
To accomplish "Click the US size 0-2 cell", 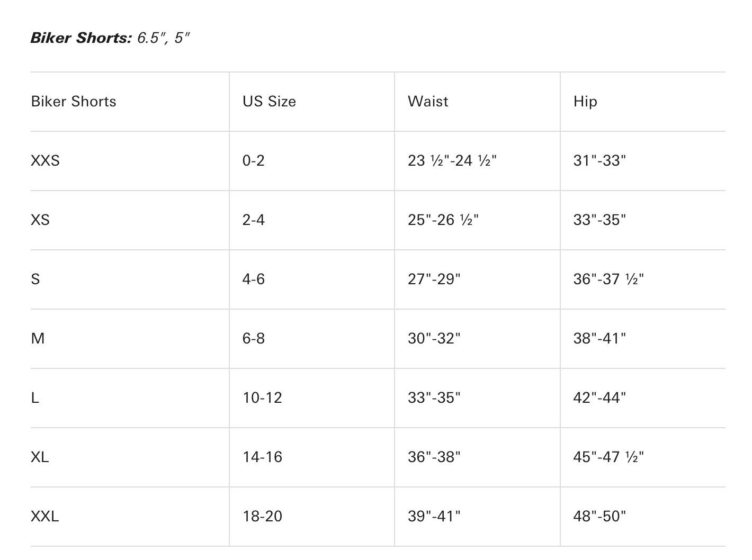I will pyautogui.click(x=253, y=161).
